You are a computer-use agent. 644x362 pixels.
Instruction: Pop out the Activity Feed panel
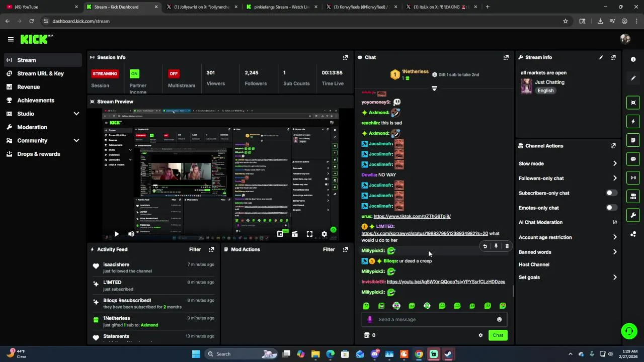point(211,249)
